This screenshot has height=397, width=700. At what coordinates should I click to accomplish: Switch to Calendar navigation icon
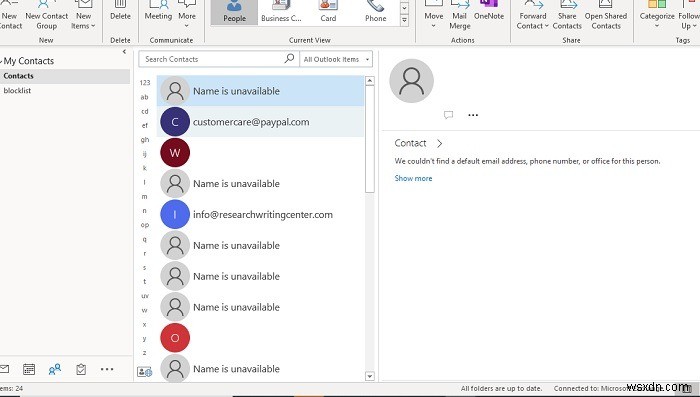tap(29, 369)
